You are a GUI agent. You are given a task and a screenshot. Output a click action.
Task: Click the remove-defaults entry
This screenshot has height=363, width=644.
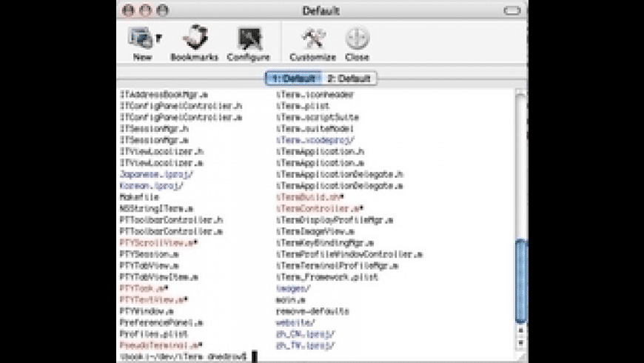pyautogui.click(x=312, y=312)
